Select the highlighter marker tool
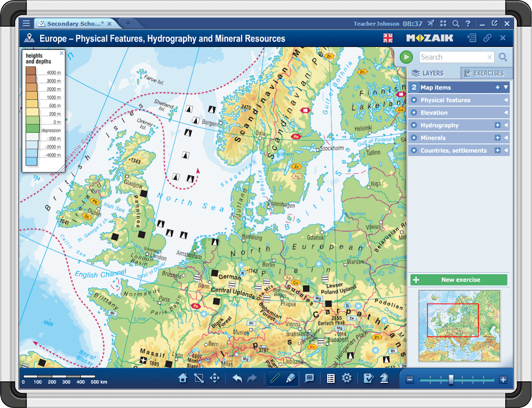The image size is (532, 408). pos(291,378)
